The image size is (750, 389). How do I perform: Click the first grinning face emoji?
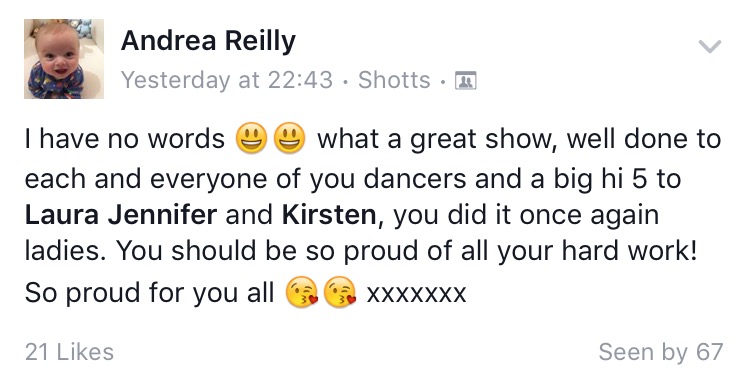click(x=251, y=138)
